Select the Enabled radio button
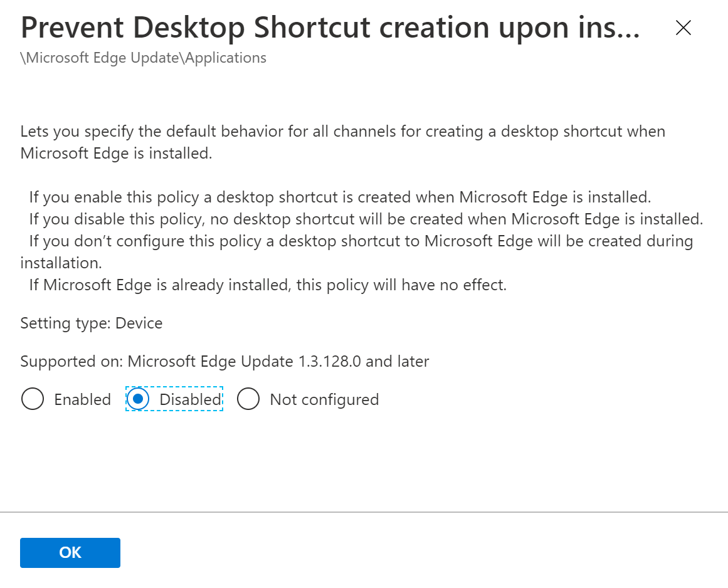The width and height of the screenshot is (728, 588). point(33,399)
